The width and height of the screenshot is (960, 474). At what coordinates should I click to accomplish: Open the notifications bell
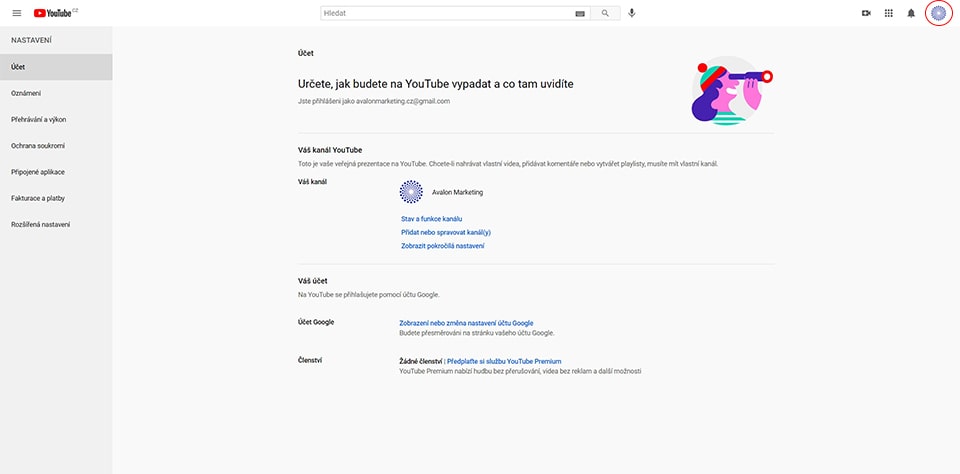911,13
